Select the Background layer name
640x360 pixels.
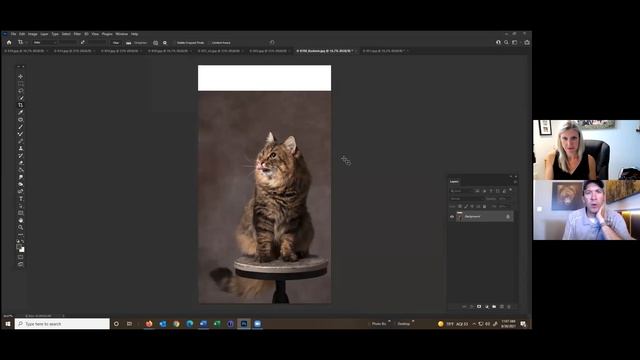coord(472,217)
